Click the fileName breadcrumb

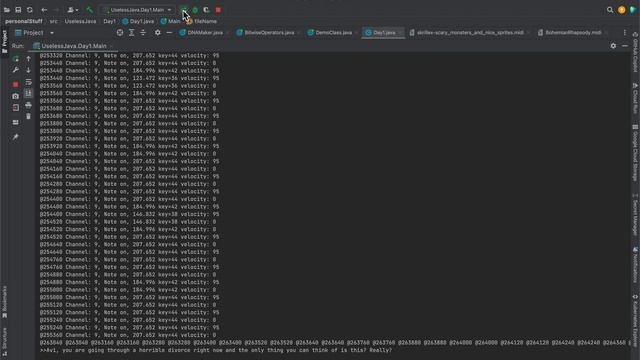pos(202,21)
